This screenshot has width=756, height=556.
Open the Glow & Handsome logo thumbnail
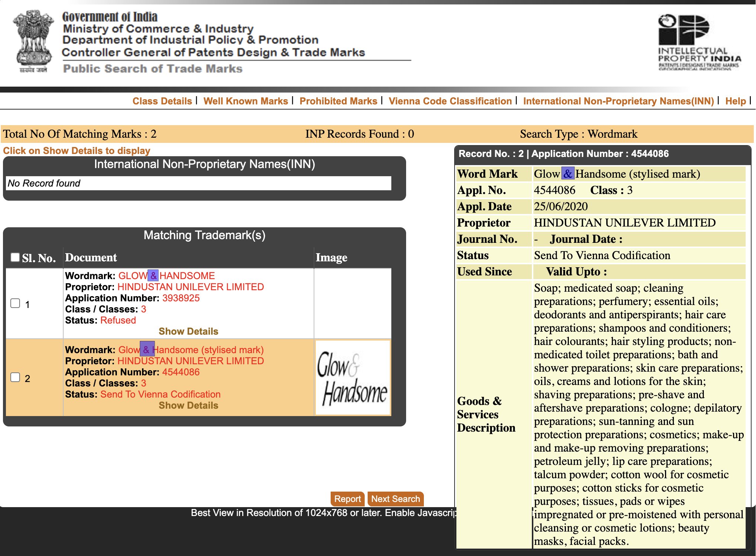point(353,378)
